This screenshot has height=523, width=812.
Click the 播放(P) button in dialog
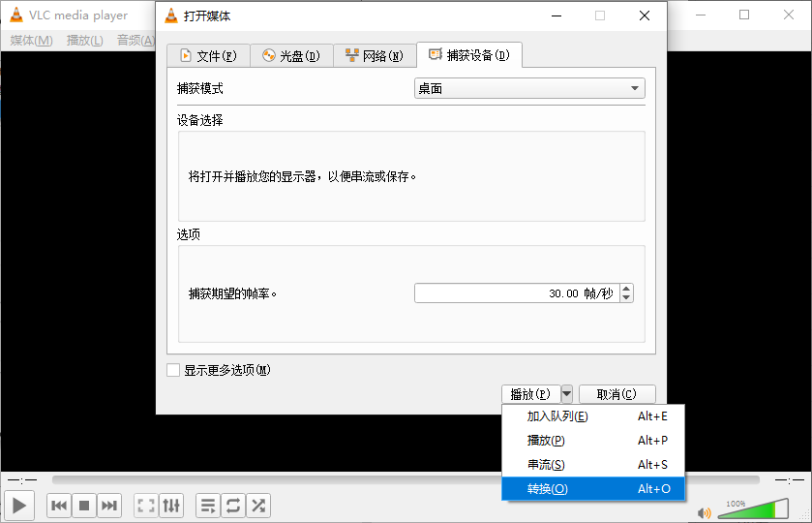click(530, 394)
